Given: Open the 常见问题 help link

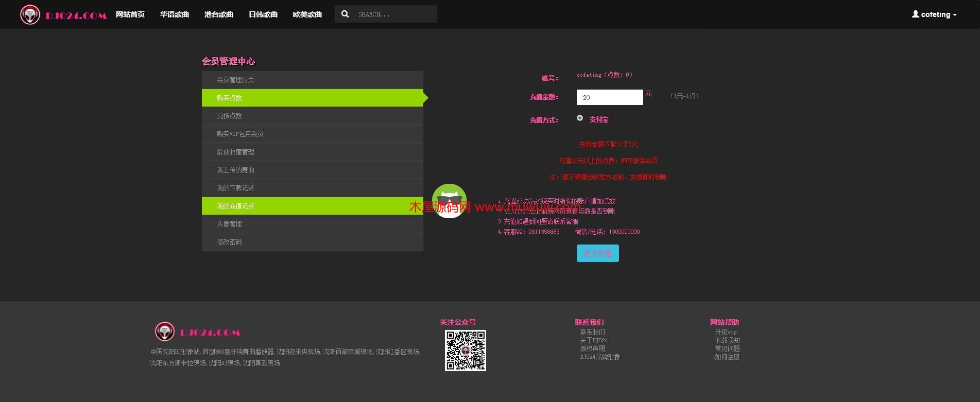Looking at the screenshot, I should pos(727,348).
